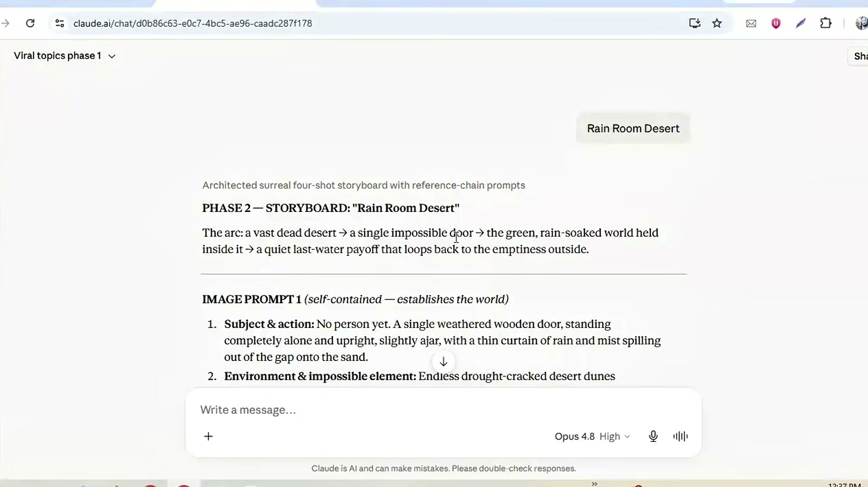This screenshot has width=868, height=487.
Task: Open the extensions puzzle piece menu
Action: [x=826, y=23]
